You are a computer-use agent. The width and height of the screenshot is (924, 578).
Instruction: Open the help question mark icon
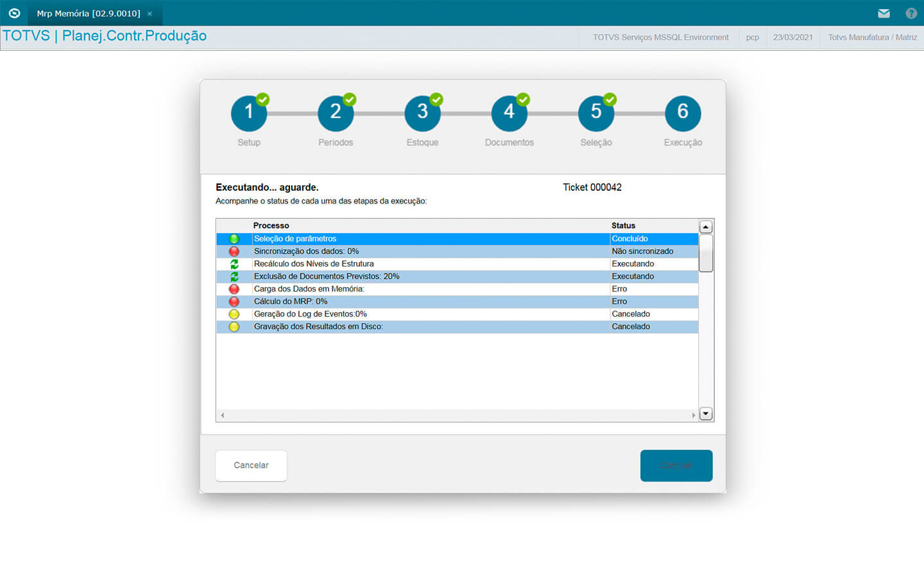[x=911, y=13]
